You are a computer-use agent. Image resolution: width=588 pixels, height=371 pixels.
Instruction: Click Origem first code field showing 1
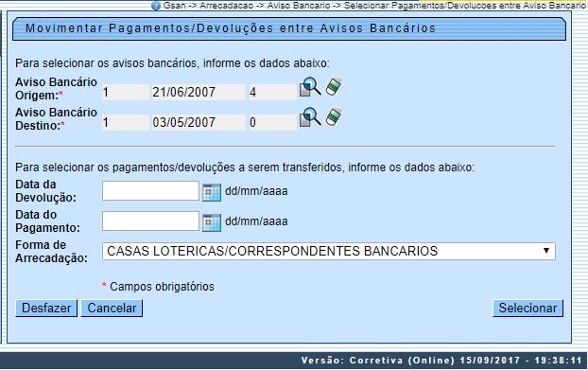[125, 92]
